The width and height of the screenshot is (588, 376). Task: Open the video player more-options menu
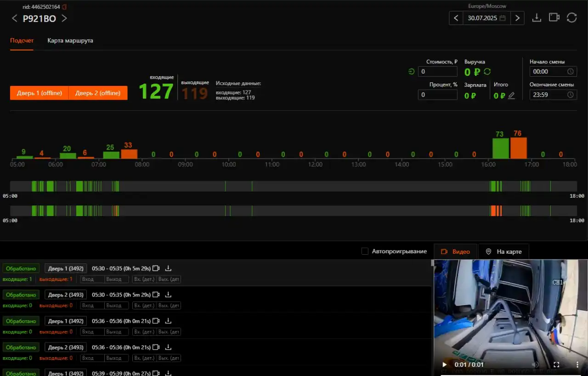577,365
